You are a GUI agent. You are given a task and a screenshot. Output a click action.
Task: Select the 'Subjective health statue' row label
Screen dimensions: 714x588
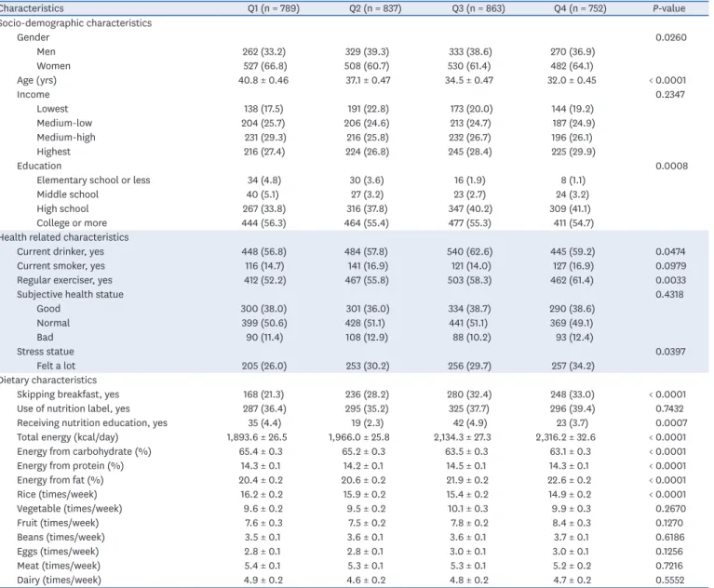70,294
